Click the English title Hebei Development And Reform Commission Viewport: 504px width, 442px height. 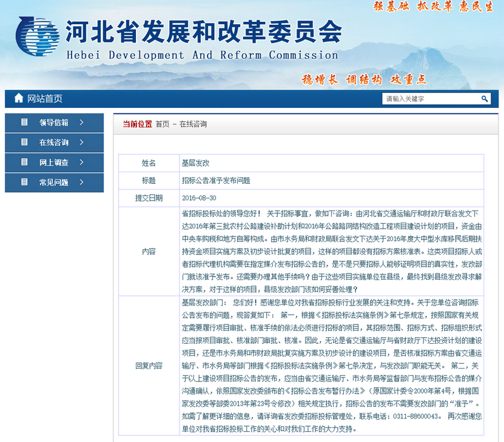click(203, 55)
